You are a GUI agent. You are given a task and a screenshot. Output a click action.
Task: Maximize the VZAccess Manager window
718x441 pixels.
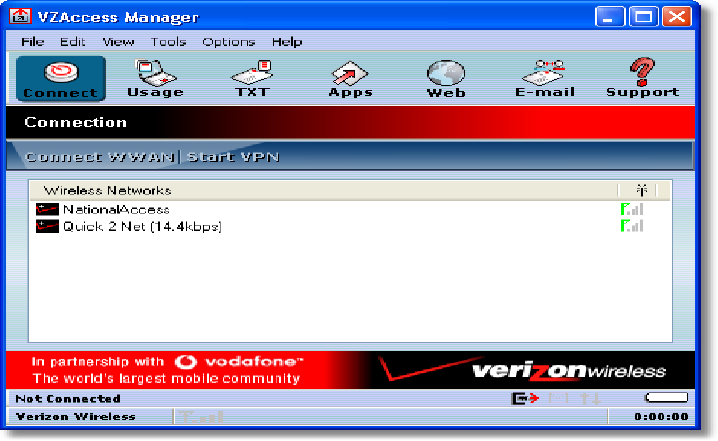click(643, 17)
